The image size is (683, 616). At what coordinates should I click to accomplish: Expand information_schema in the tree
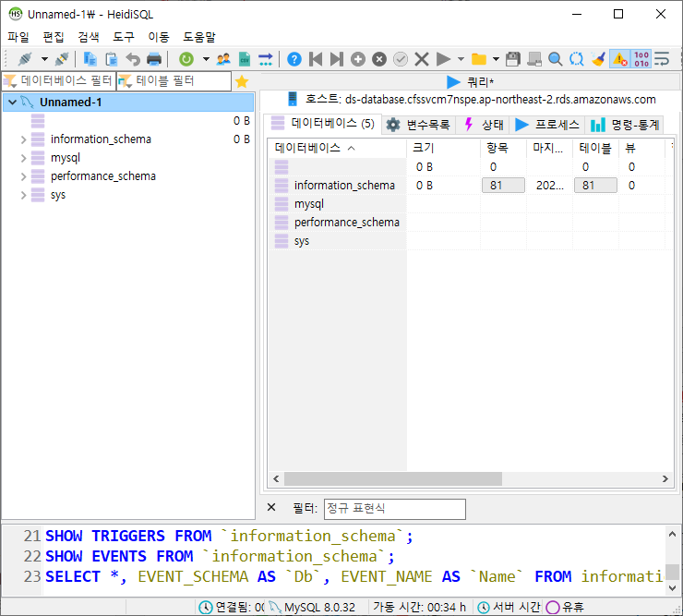click(23, 139)
